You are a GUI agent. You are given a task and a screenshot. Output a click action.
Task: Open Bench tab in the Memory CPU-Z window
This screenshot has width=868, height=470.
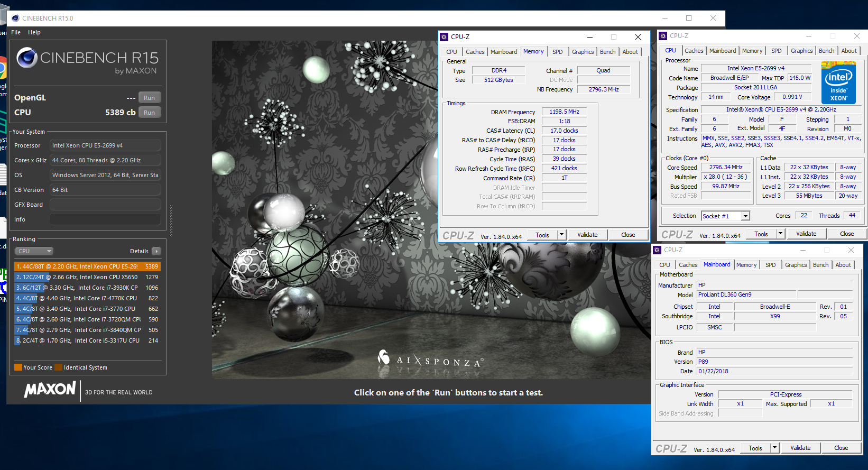click(x=607, y=52)
